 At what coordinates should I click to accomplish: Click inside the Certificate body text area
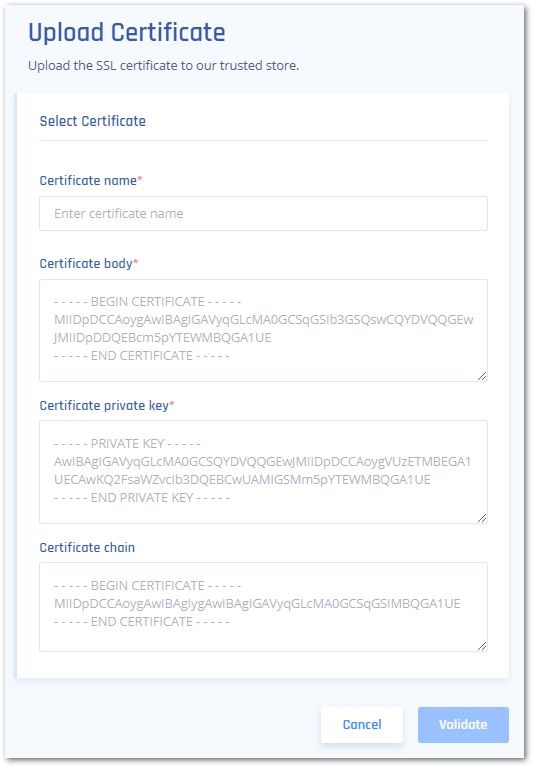tap(263, 330)
